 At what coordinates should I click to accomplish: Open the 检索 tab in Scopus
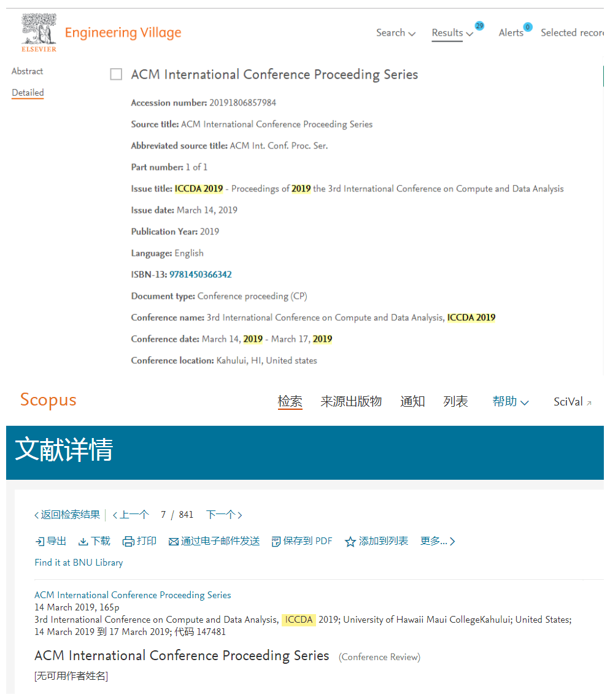point(290,401)
